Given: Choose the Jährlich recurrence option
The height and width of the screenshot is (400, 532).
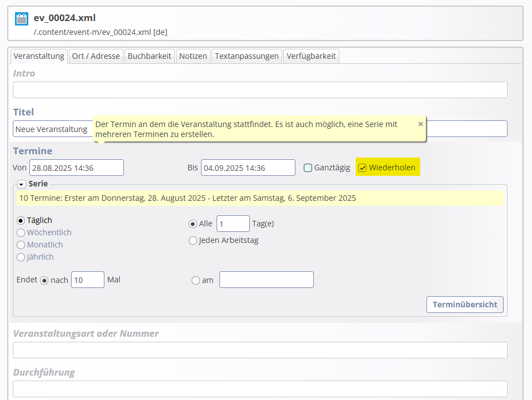Looking at the screenshot, I should coord(21,257).
